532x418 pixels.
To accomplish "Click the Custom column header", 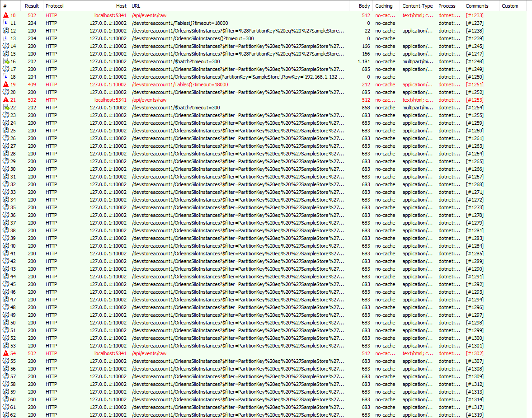I will [x=510, y=6].
